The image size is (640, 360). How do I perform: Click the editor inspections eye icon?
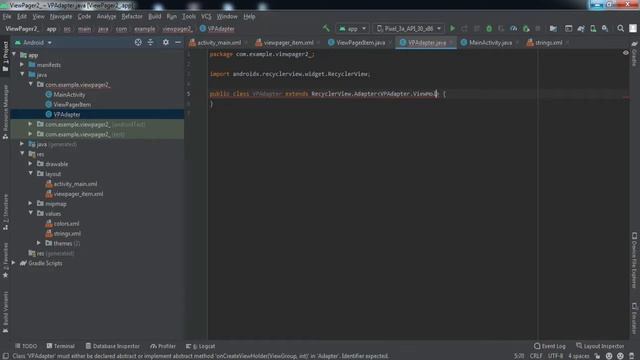[625, 53]
